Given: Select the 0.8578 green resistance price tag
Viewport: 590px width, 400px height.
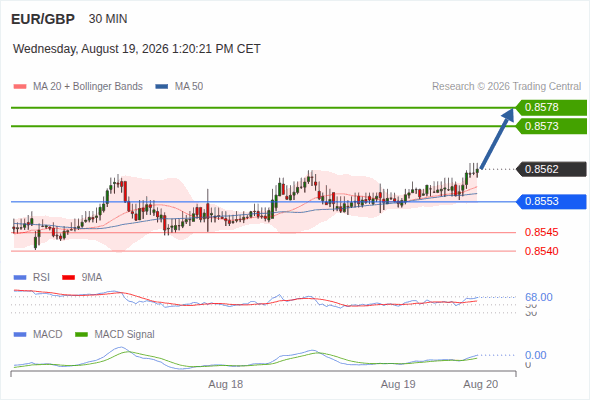Looking at the screenshot, I should click(551, 108).
